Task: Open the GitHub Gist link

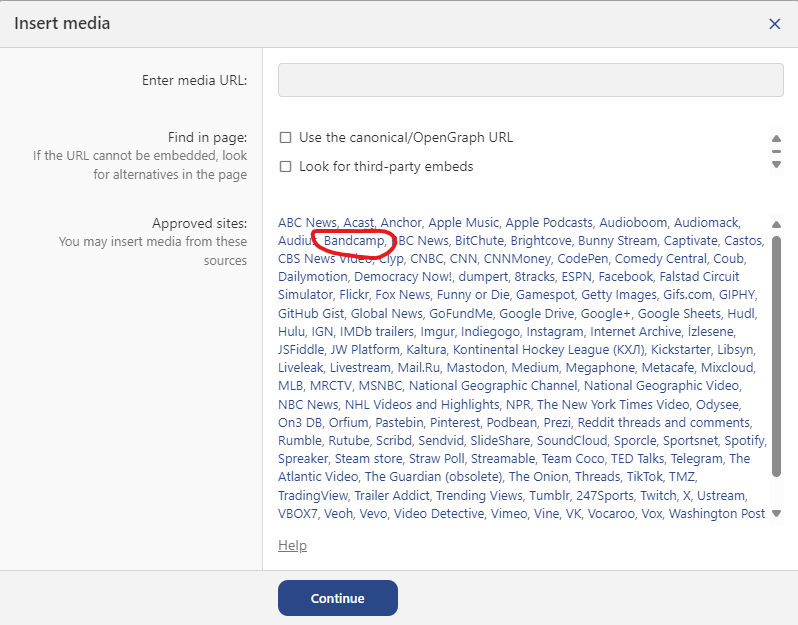Action: [x=310, y=313]
